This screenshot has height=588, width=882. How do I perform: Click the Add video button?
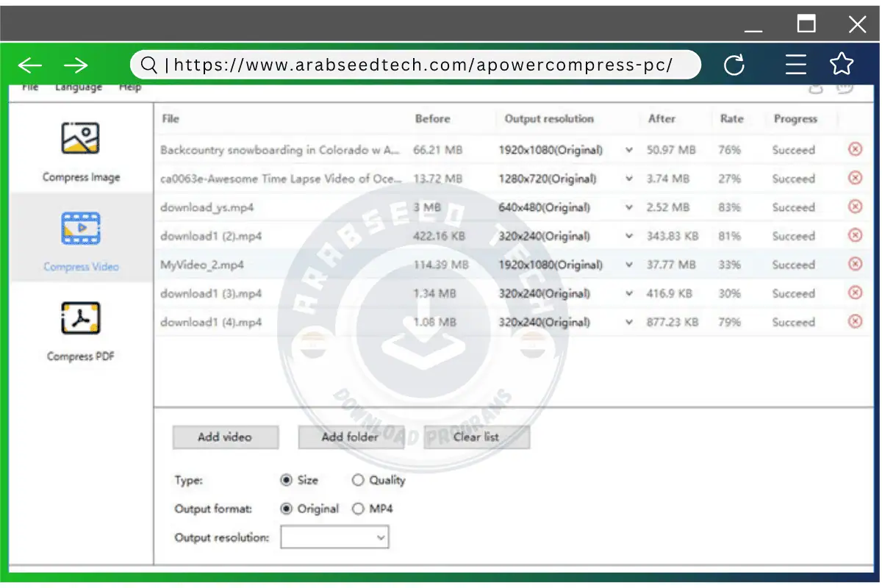[226, 437]
